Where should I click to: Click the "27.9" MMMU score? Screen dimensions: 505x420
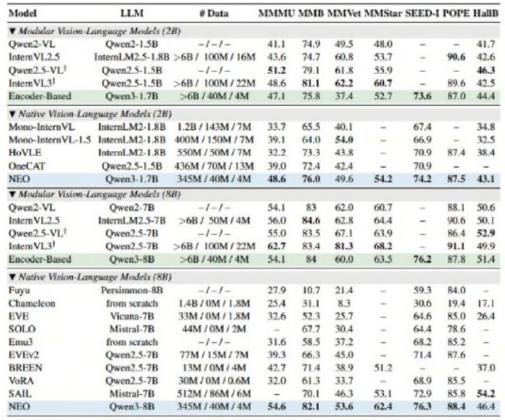point(276,290)
